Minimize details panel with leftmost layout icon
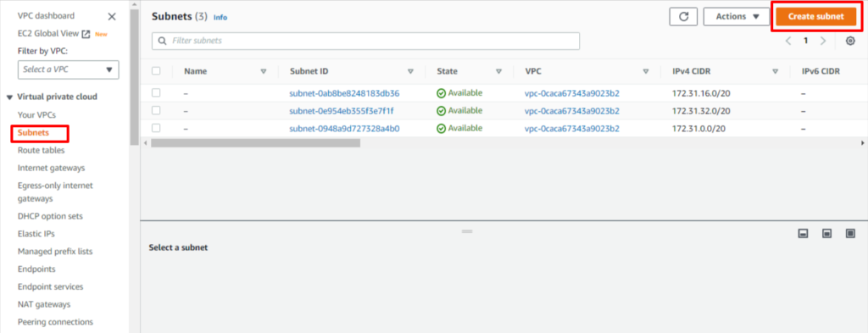This screenshot has height=333, width=868. (x=804, y=234)
